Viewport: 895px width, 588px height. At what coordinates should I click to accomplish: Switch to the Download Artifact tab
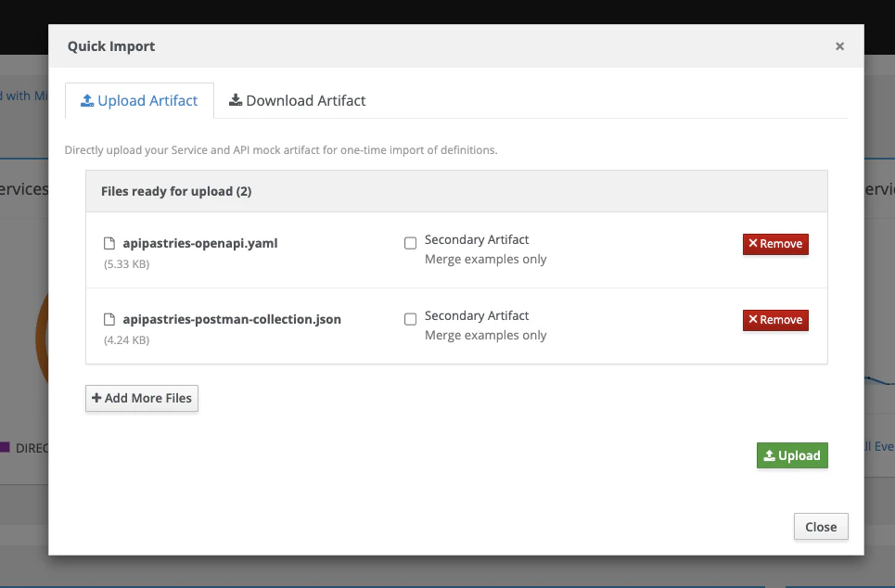click(x=297, y=99)
